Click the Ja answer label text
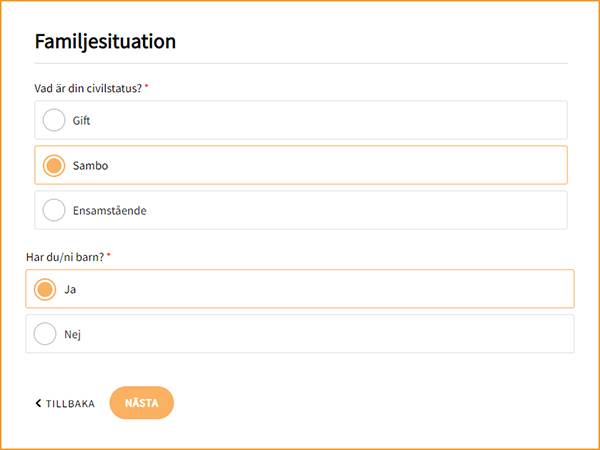Image resolution: width=600 pixels, height=450 pixels. click(x=70, y=289)
